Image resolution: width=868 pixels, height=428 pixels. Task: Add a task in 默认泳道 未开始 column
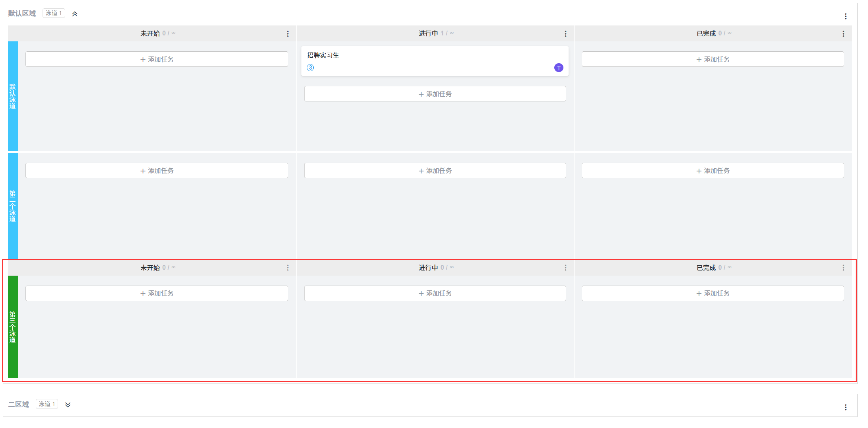coord(157,59)
